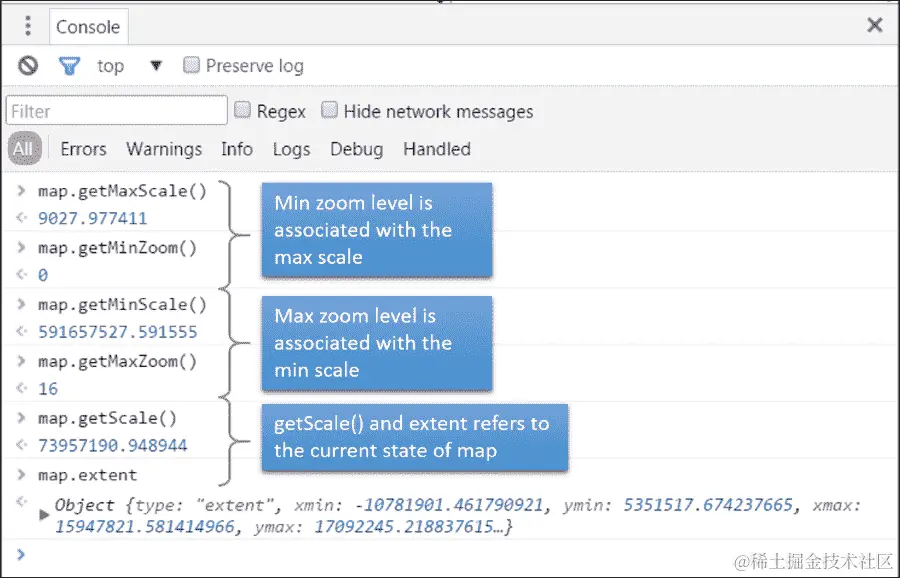Filter console by Errors

point(83,149)
